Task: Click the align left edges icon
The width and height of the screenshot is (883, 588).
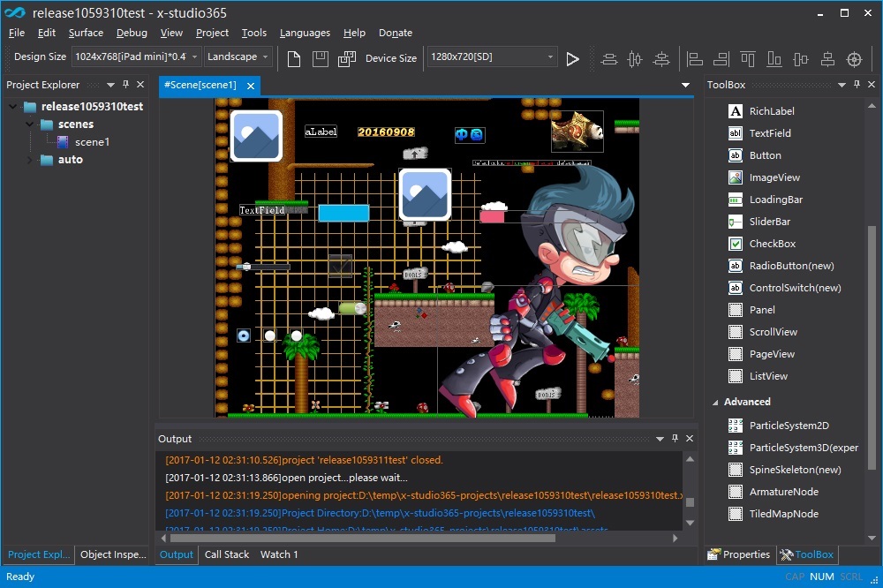Action: pos(695,58)
